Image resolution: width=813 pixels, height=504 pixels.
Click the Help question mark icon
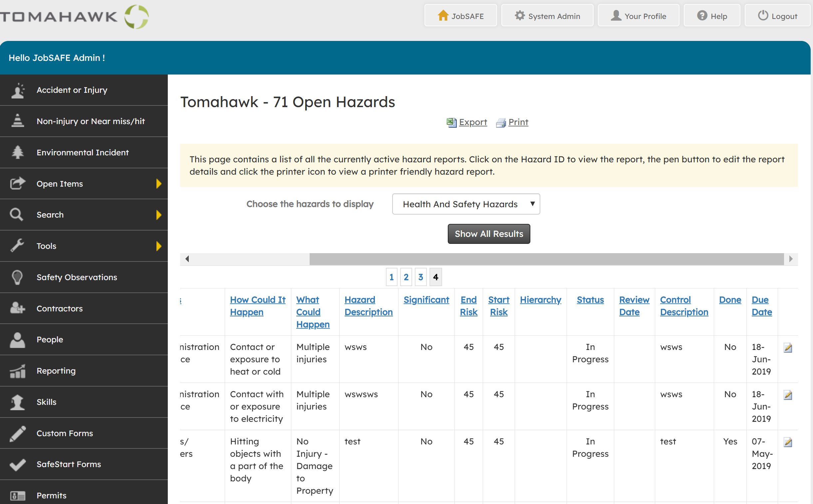(x=702, y=15)
